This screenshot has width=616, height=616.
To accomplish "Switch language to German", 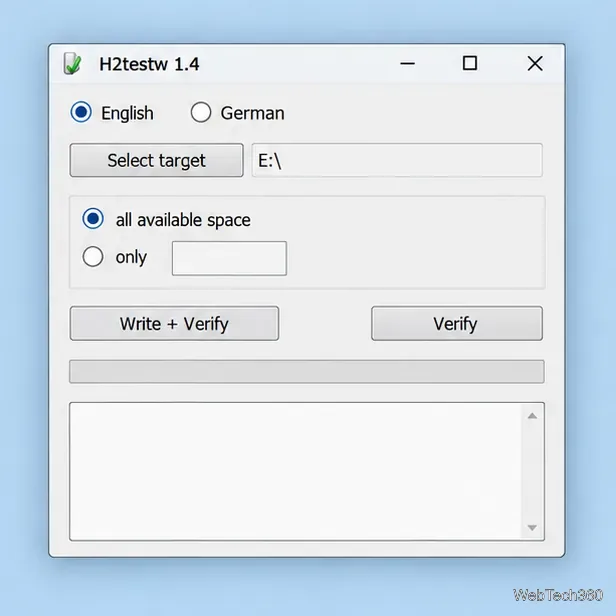I will click(x=201, y=112).
